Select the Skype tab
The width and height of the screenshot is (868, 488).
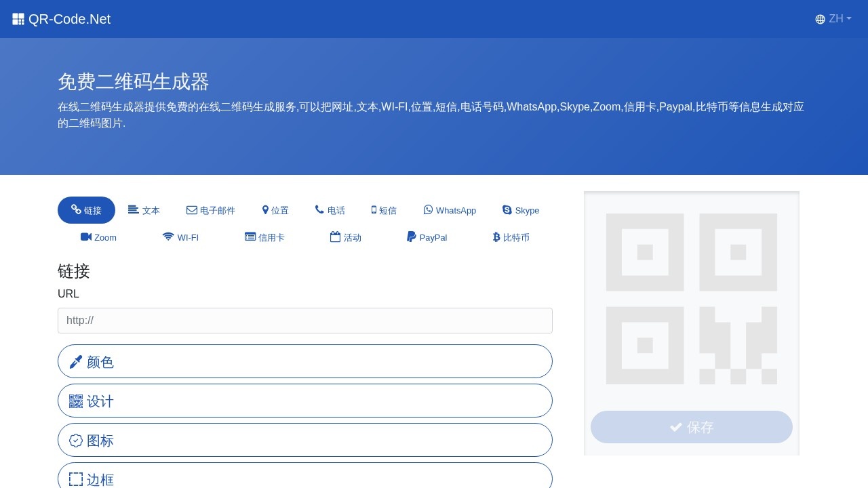(x=521, y=210)
